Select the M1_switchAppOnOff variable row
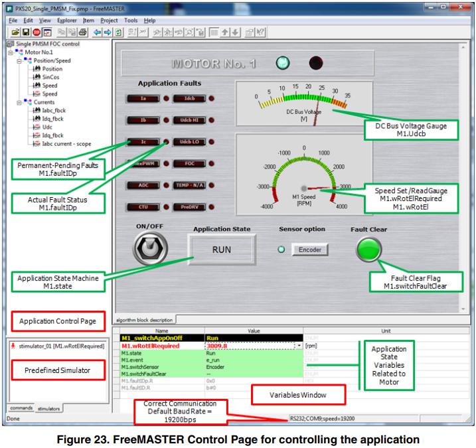This screenshot has height=448, width=476. [212, 338]
